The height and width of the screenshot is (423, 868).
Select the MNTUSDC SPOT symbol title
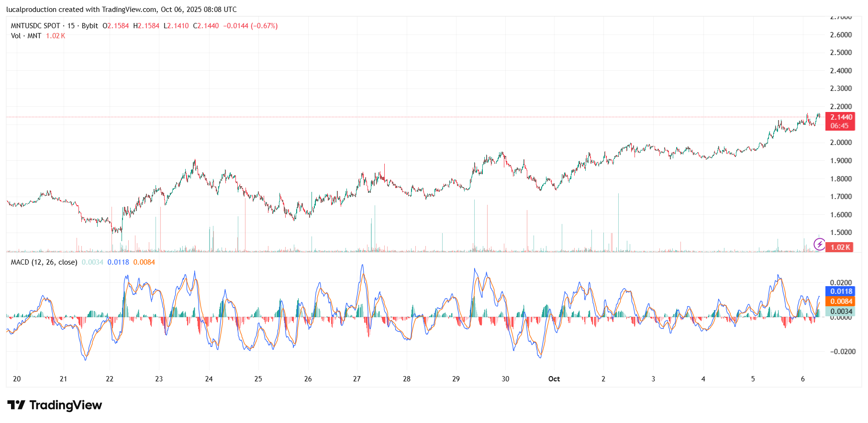pos(35,26)
